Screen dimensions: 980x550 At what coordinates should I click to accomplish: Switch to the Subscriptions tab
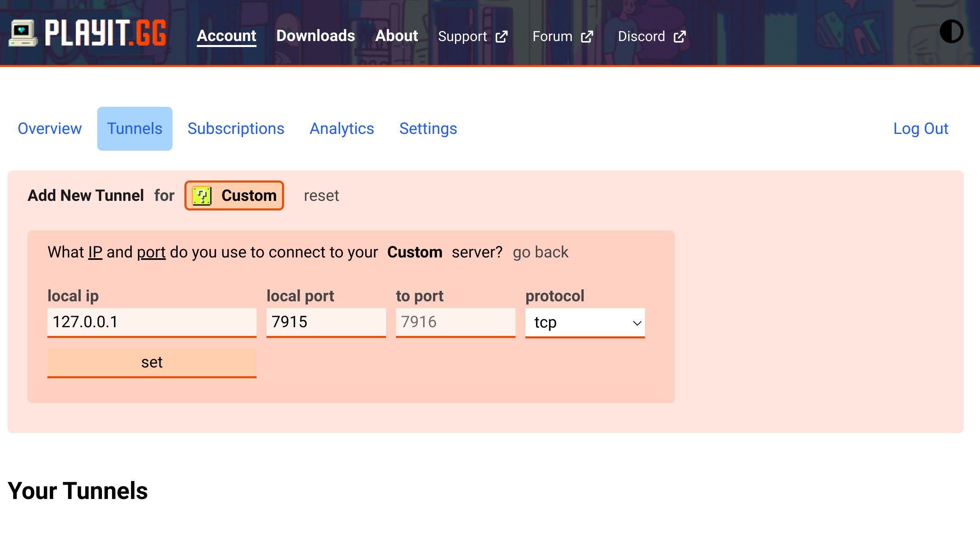(x=236, y=128)
